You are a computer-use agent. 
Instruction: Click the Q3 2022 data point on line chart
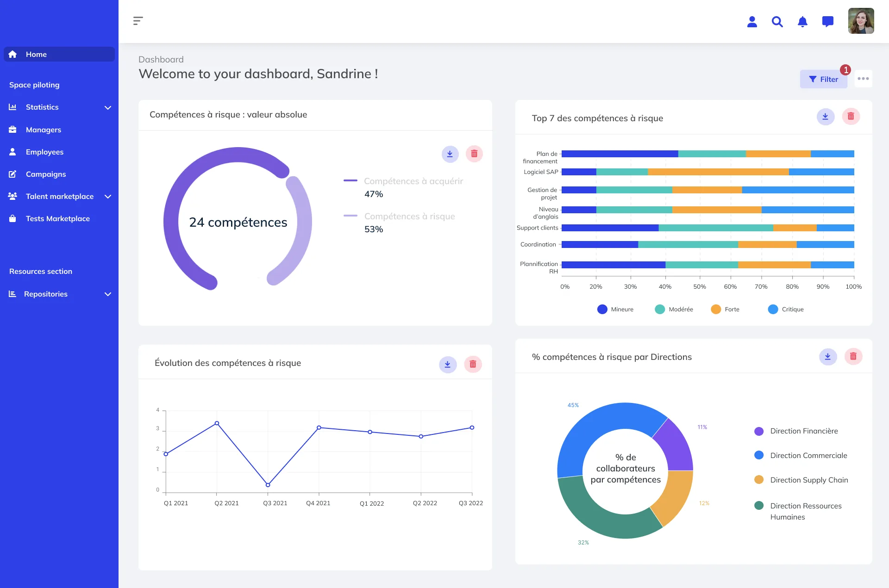(x=472, y=427)
